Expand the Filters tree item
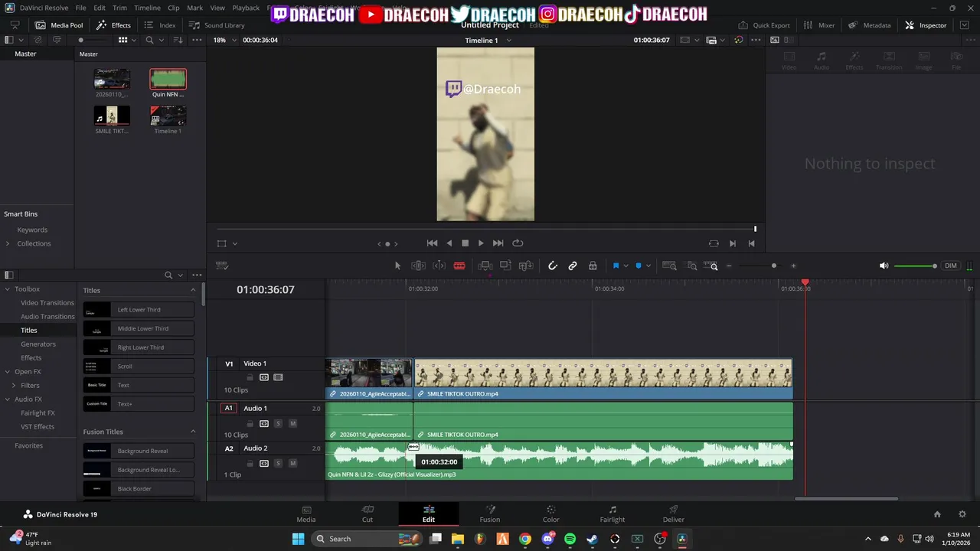 [14, 386]
